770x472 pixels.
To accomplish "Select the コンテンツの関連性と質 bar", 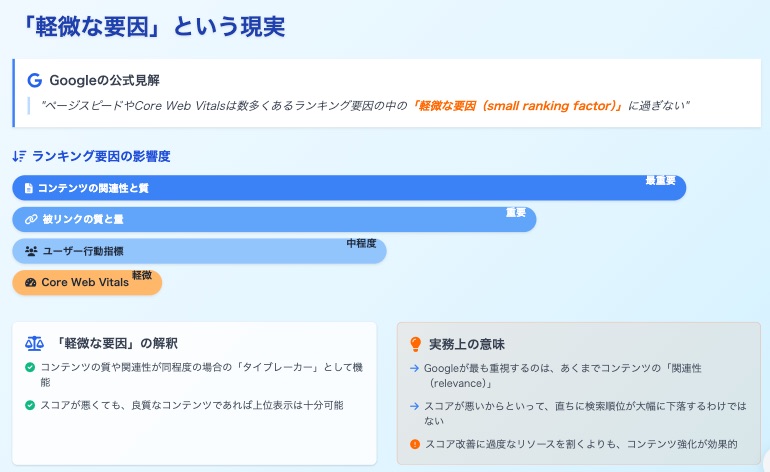I will click(349, 188).
